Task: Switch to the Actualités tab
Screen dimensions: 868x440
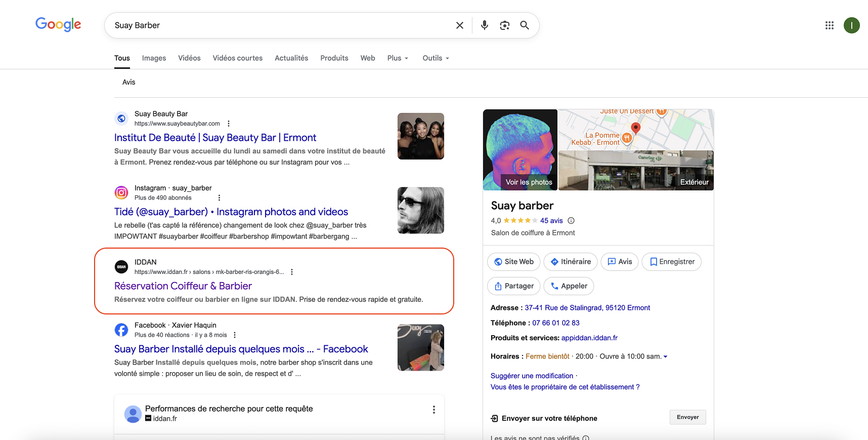Action: (291, 58)
